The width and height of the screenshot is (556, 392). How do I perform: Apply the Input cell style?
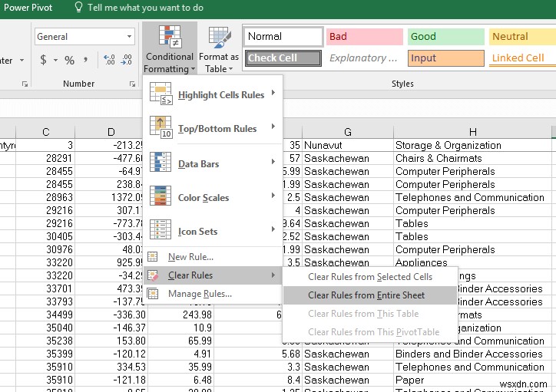[x=445, y=58]
